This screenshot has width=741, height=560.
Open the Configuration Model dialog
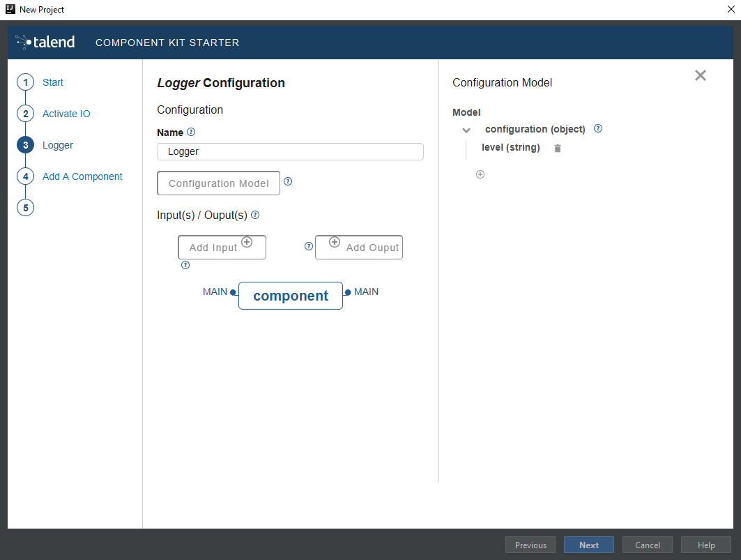point(218,183)
